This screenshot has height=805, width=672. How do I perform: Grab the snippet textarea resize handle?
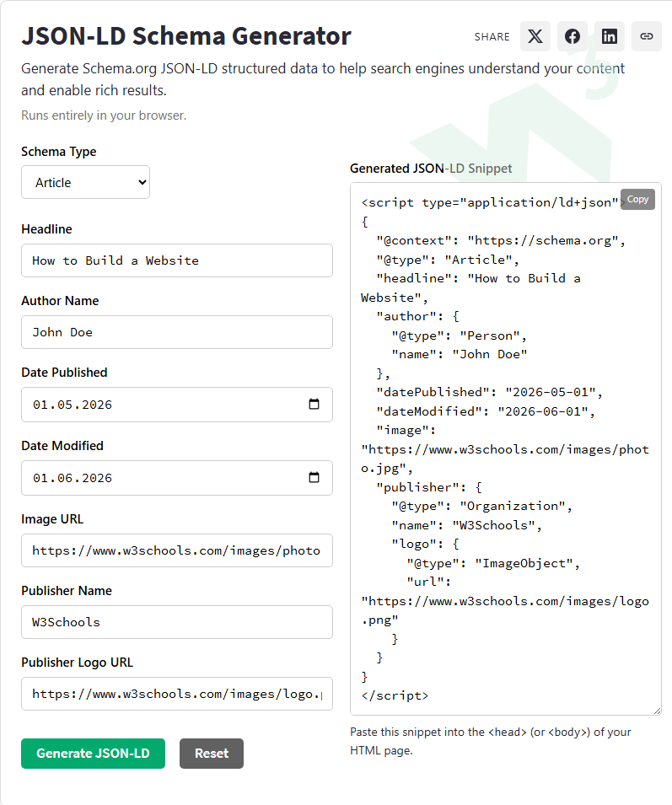[x=657, y=711]
